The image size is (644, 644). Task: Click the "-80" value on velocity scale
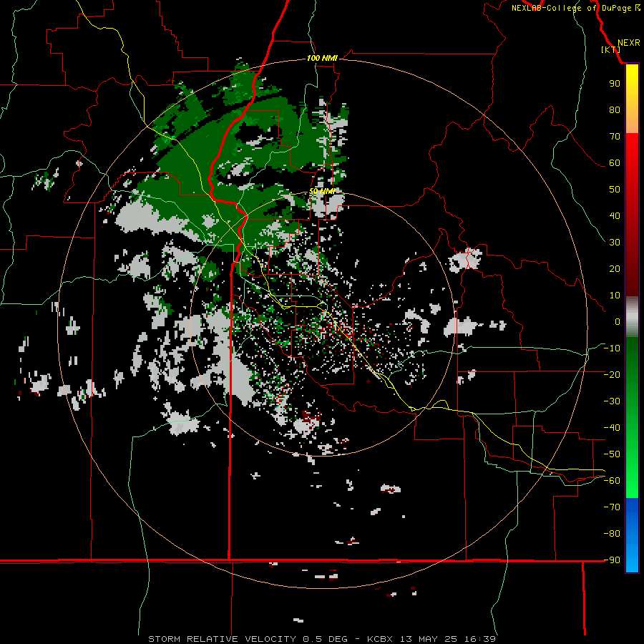point(612,534)
